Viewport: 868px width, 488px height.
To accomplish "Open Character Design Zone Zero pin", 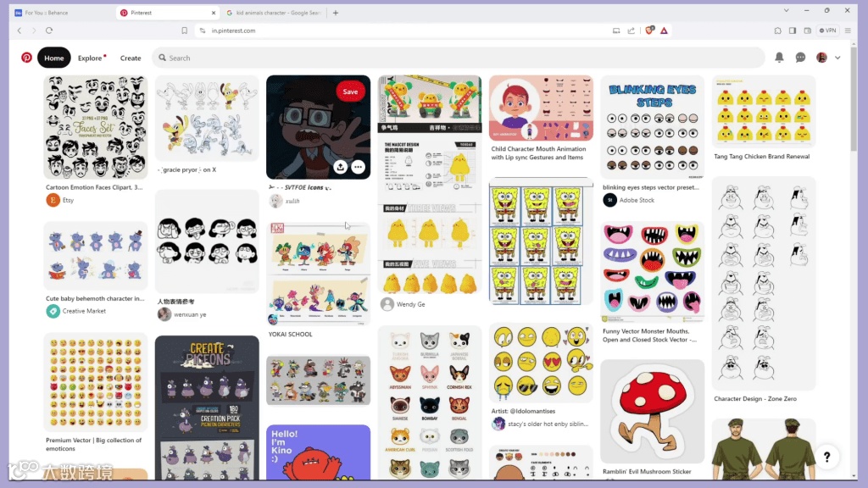I will point(764,283).
